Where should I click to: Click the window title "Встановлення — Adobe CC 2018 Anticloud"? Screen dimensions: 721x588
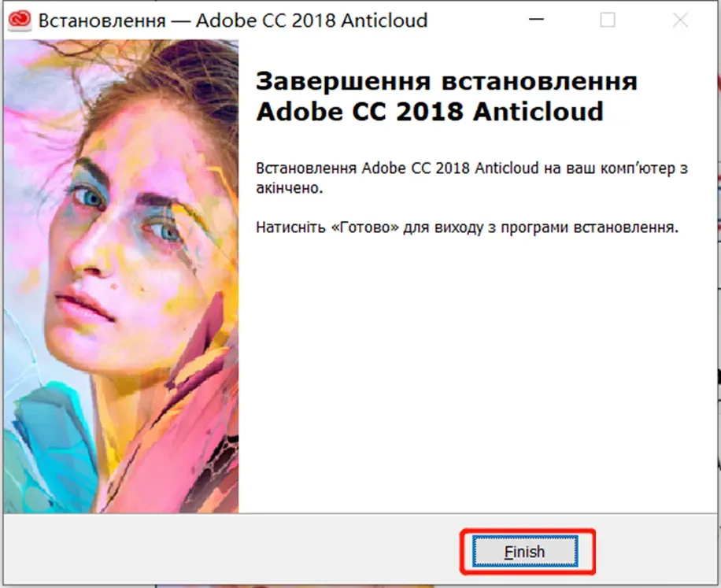[232, 20]
